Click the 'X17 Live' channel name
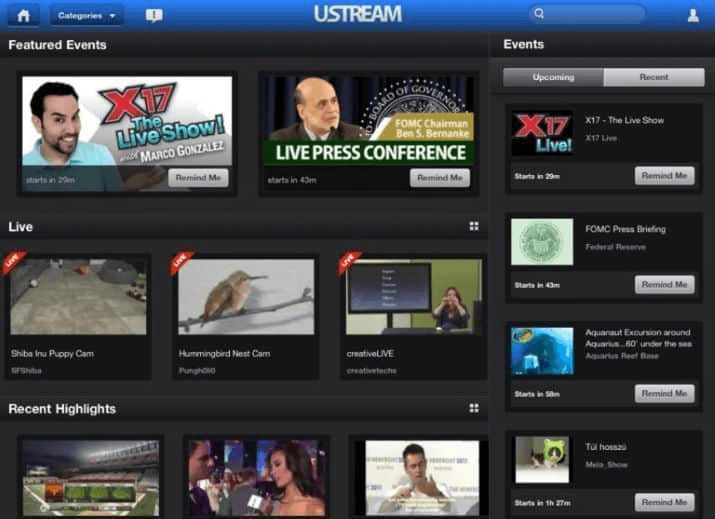Image resolution: width=715 pixels, height=519 pixels. pos(601,138)
